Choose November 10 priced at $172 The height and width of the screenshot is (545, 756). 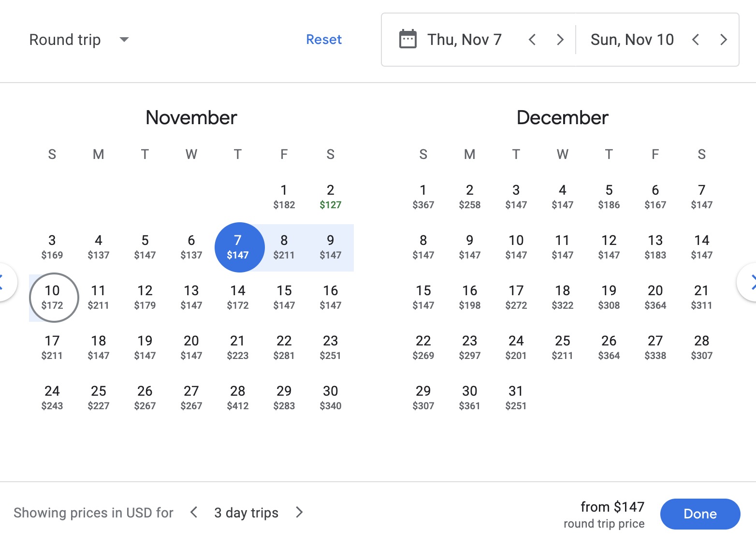[x=53, y=297]
